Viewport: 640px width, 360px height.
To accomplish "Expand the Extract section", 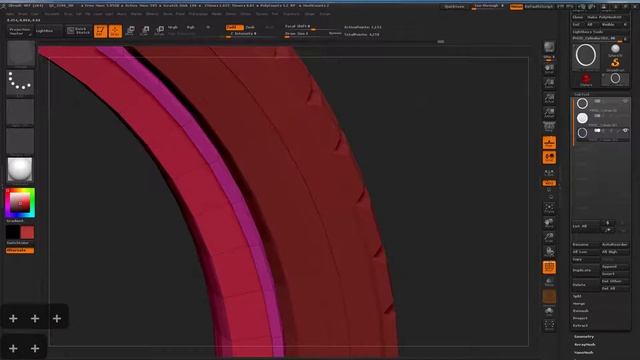I will coord(580,325).
